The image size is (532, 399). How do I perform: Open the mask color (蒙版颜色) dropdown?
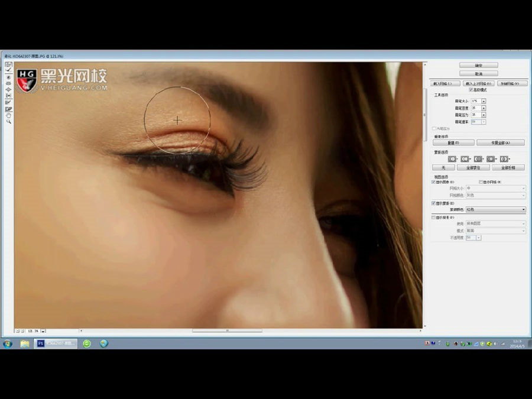(x=496, y=210)
